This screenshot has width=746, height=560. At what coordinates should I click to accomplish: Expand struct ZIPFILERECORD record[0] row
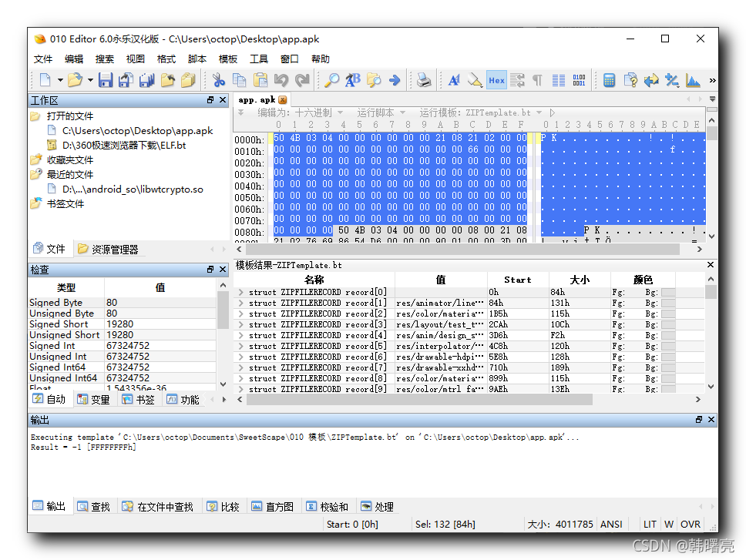(240, 292)
